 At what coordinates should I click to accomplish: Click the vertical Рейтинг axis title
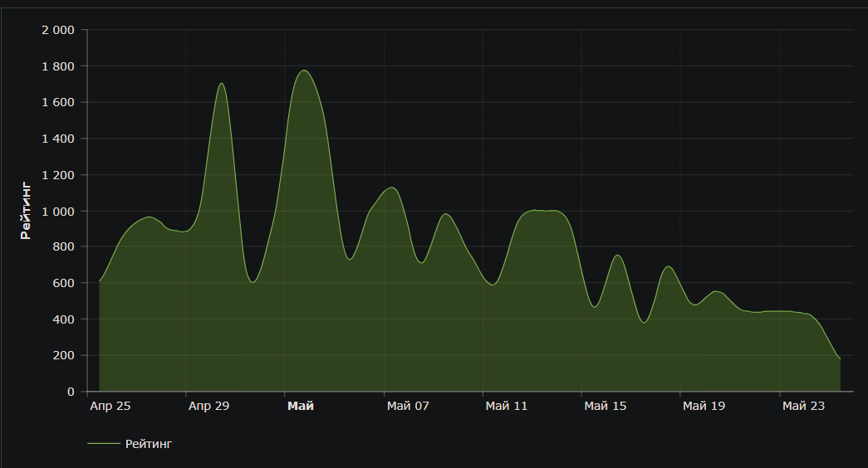tap(26, 210)
